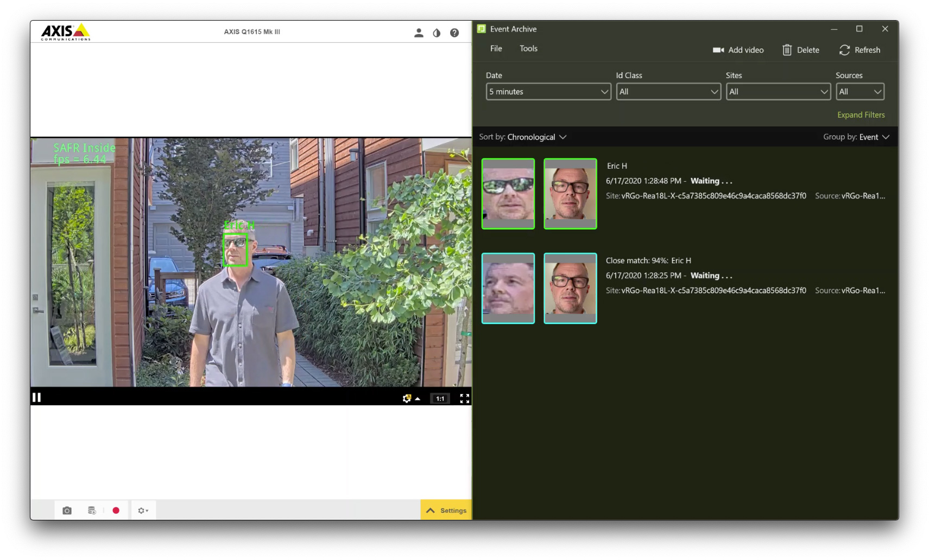Open the Date filter dropdown set to 5 minutes
The width and height of the screenshot is (929, 560).
click(548, 91)
